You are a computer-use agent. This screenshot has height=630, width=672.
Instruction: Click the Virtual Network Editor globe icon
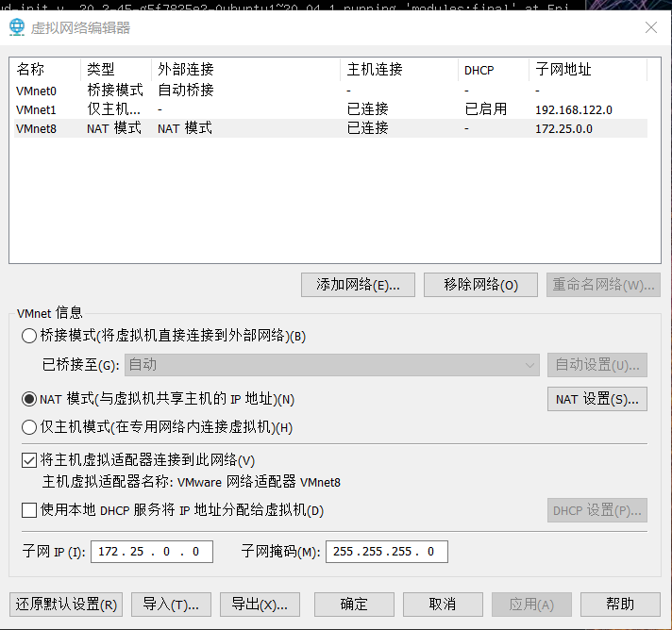[17, 27]
